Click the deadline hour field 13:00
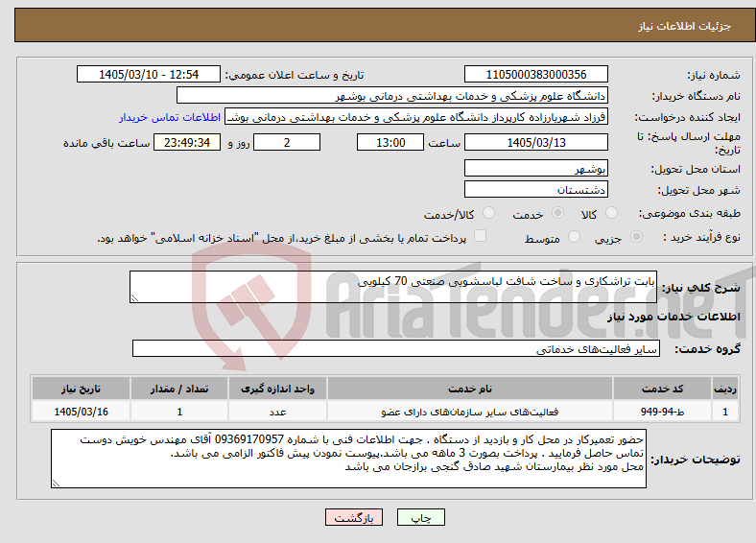The height and width of the screenshot is (543, 756). pyautogui.click(x=390, y=142)
